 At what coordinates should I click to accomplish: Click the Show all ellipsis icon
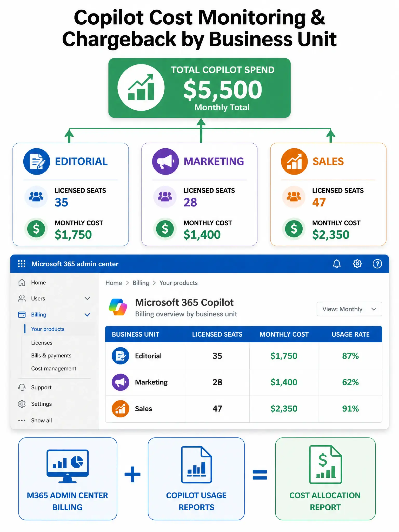click(22, 420)
